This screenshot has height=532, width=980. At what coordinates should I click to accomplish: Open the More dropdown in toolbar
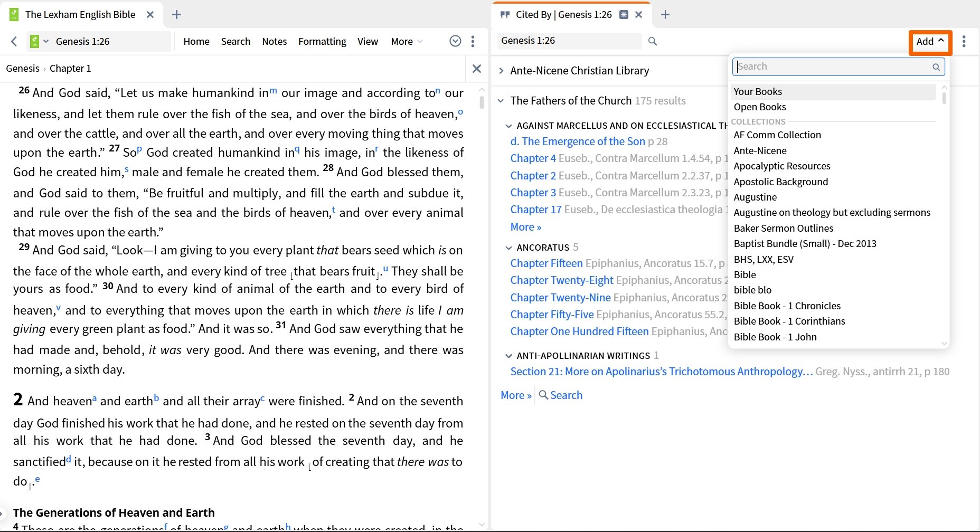coord(407,41)
